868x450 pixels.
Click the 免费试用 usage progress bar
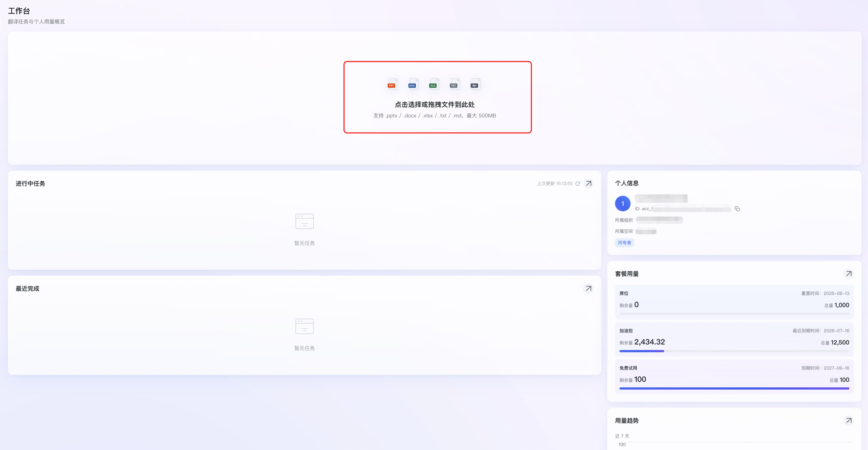(734, 388)
